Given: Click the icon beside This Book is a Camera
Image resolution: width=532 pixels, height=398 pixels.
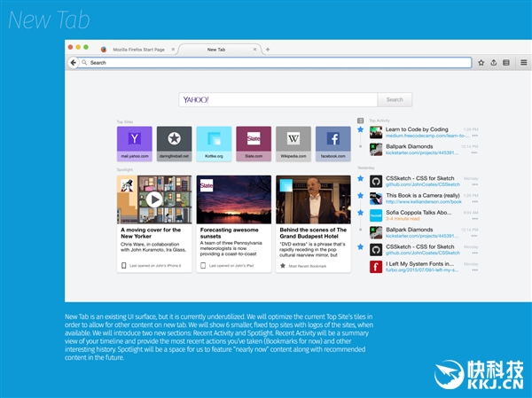Looking at the screenshot, I should point(376,199).
